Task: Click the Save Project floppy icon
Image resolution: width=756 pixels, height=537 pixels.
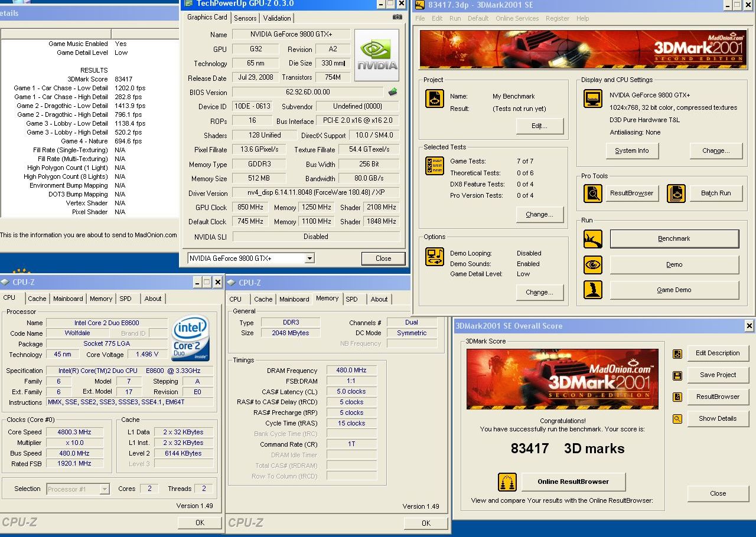Action: coord(677,375)
